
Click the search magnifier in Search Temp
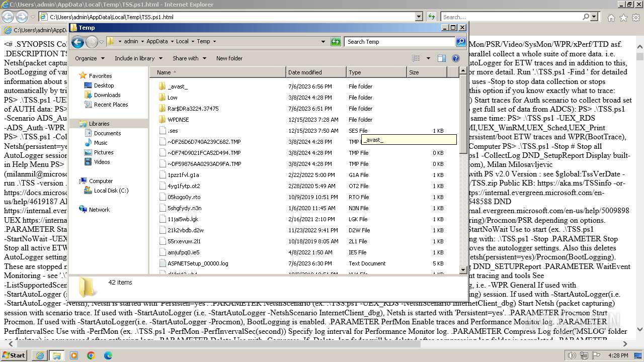click(x=460, y=42)
